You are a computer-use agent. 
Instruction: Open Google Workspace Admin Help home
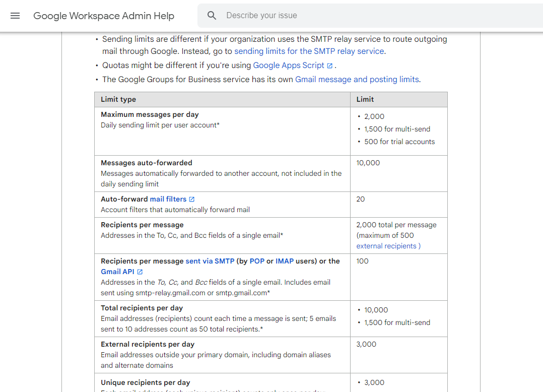click(104, 16)
